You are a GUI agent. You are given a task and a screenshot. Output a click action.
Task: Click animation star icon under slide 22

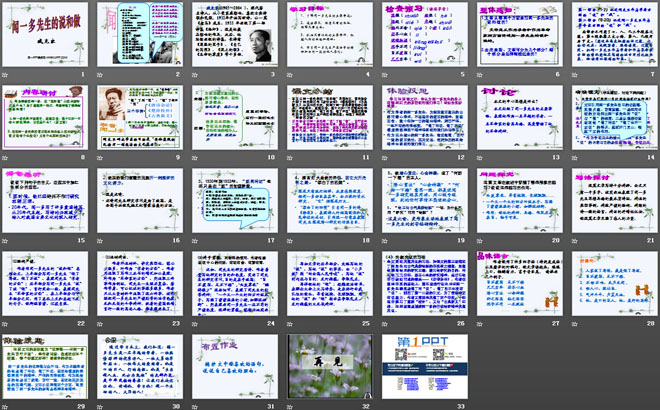[x=5, y=323]
